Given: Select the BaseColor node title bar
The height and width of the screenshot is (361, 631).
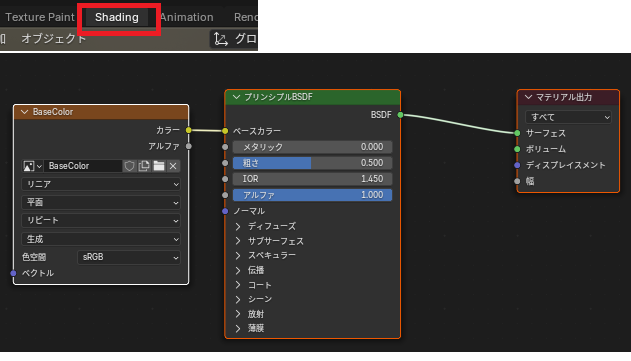Looking at the screenshot, I should click(x=101, y=112).
